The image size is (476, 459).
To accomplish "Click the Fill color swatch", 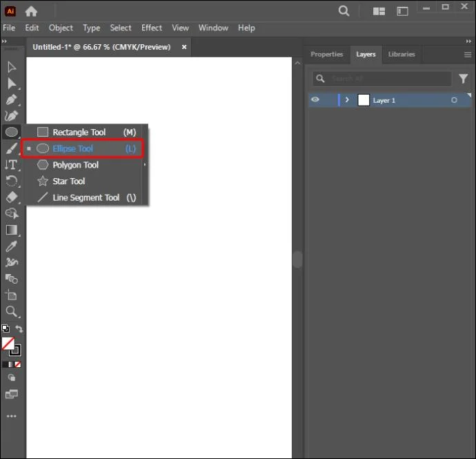I will [x=8, y=344].
